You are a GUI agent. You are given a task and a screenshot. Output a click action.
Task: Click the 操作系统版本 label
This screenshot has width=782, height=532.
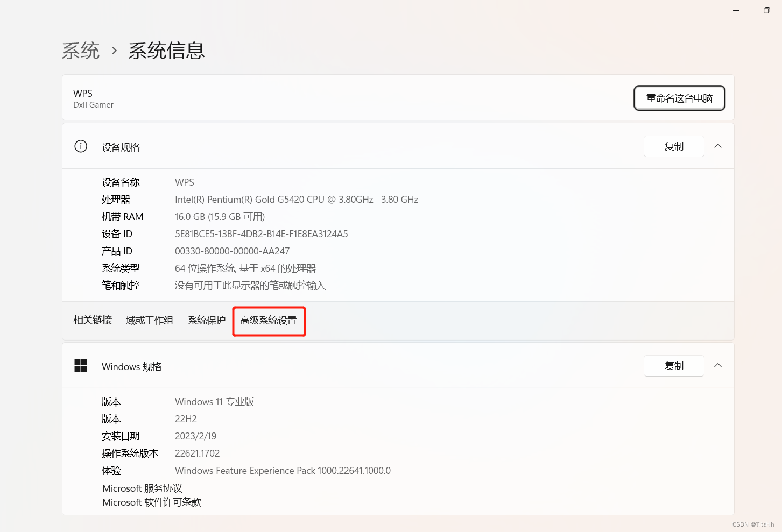point(130,453)
